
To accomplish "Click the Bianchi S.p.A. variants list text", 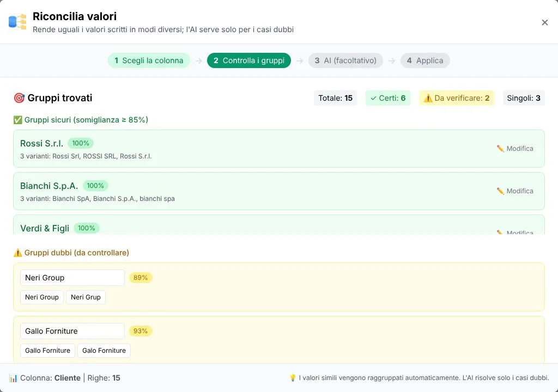I will (x=98, y=199).
